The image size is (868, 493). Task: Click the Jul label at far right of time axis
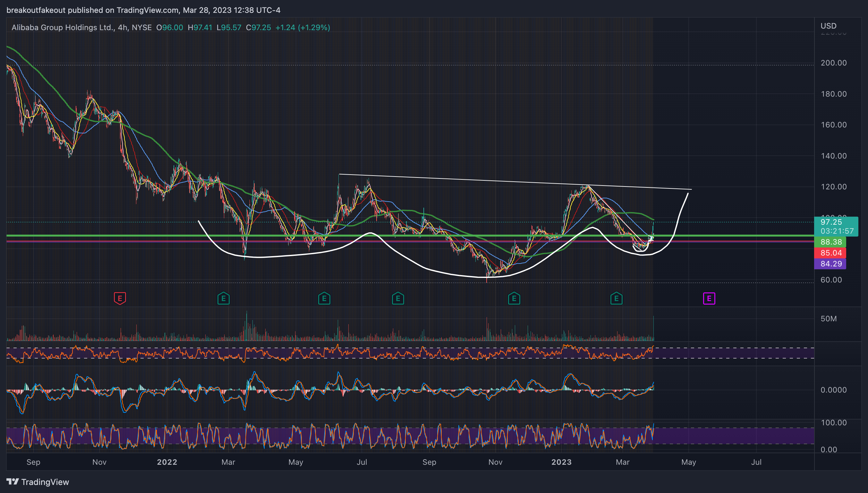pyautogui.click(x=756, y=462)
